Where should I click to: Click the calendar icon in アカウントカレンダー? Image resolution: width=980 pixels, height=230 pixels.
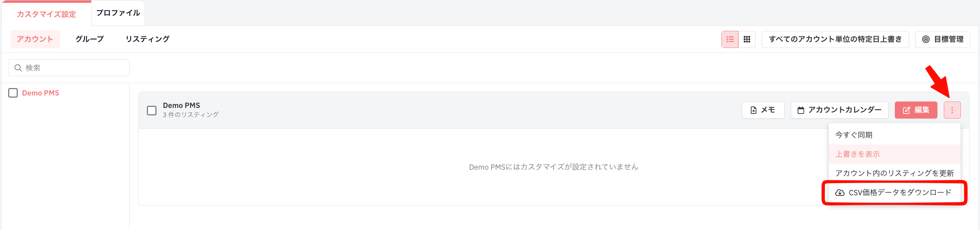pos(800,110)
